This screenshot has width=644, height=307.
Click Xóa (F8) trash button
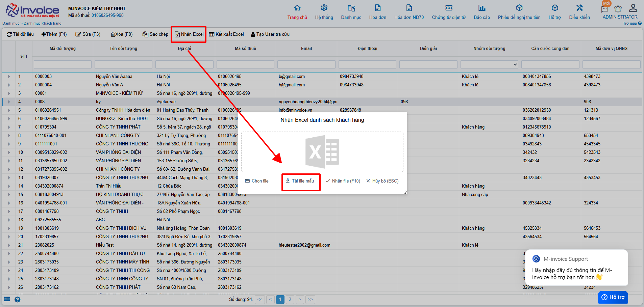[122, 34]
